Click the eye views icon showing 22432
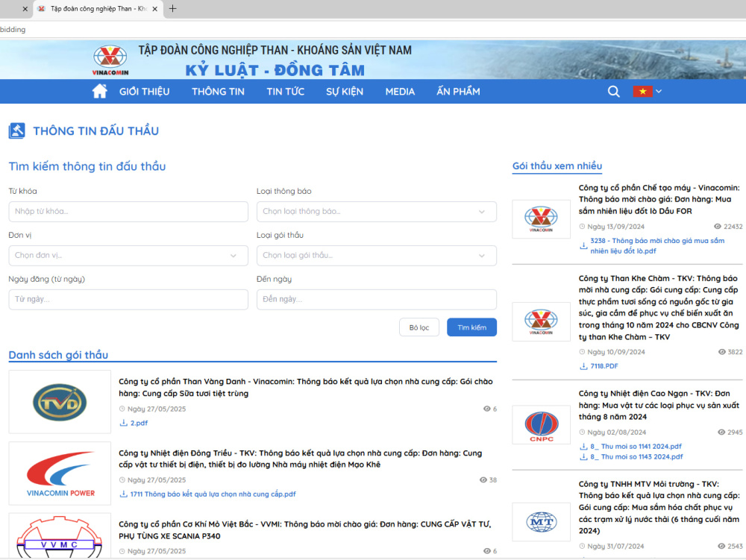This screenshot has width=746, height=560. [x=718, y=227]
